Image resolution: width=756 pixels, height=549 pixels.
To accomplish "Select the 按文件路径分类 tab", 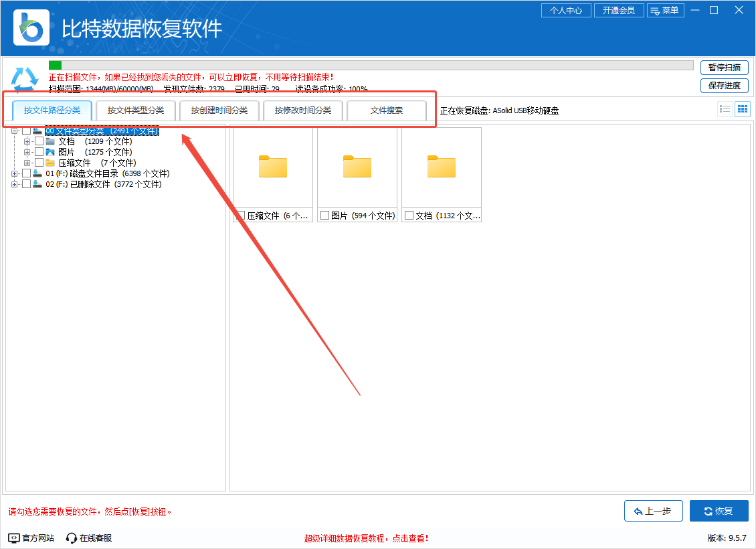I will [x=52, y=110].
